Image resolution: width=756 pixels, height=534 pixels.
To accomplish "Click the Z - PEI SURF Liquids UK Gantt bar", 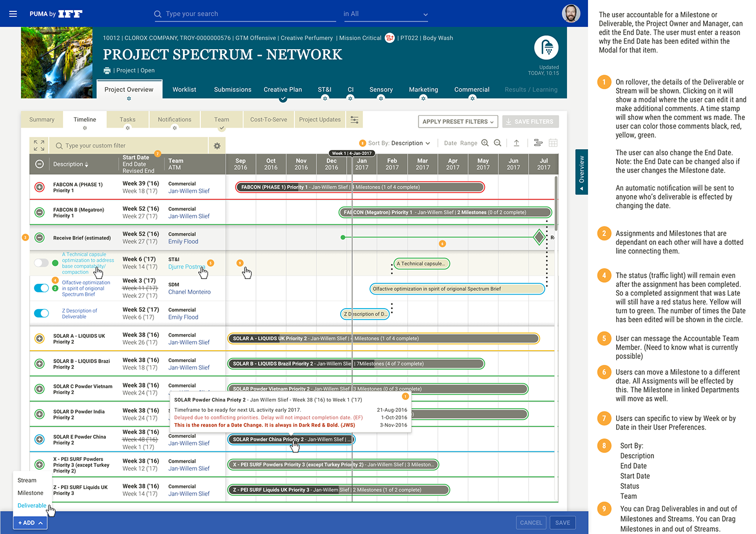I will (x=339, y=490).
